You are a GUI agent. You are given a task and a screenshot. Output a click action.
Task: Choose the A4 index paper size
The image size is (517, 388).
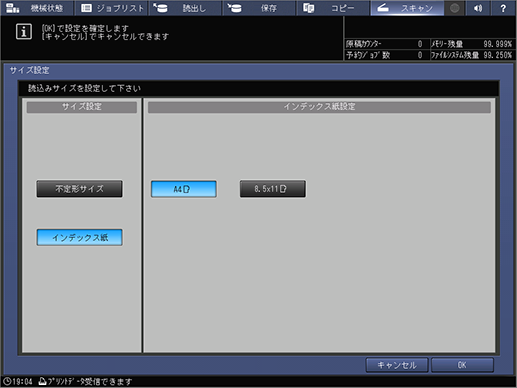[184, 189]
